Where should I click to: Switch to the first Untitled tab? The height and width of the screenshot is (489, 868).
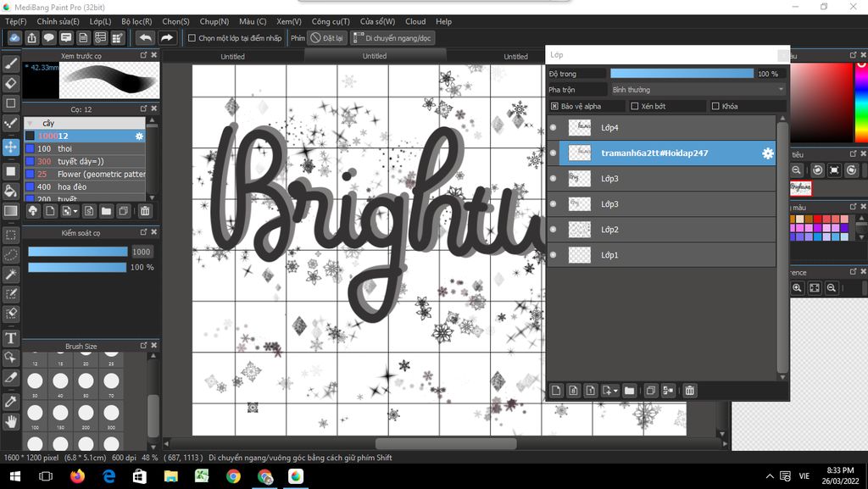[232, 57]
